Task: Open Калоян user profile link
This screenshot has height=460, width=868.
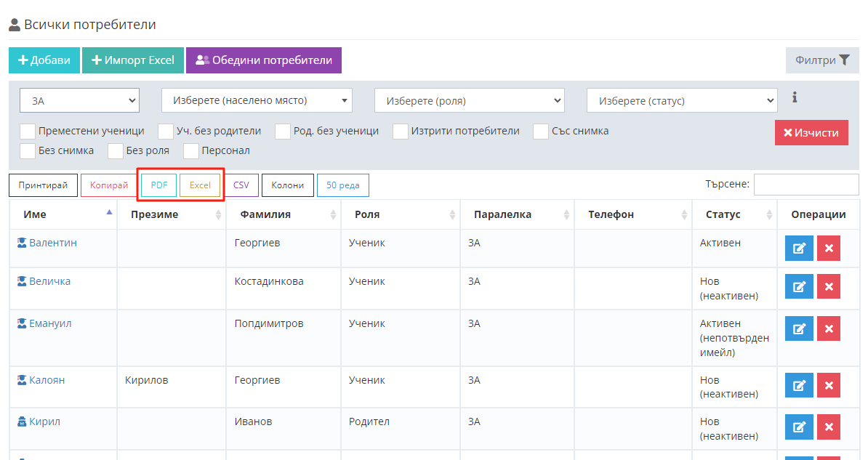Action: [47, 380]
